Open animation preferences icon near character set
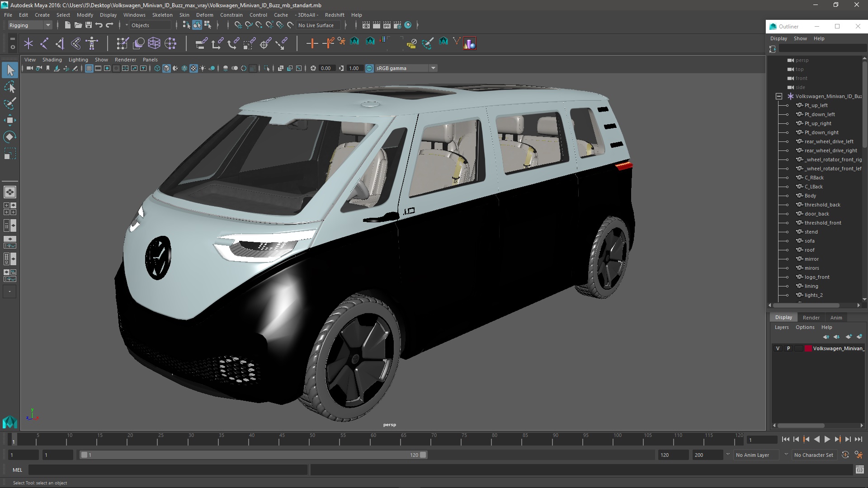The width and height of the screenshot is (868, 488). 859,455
